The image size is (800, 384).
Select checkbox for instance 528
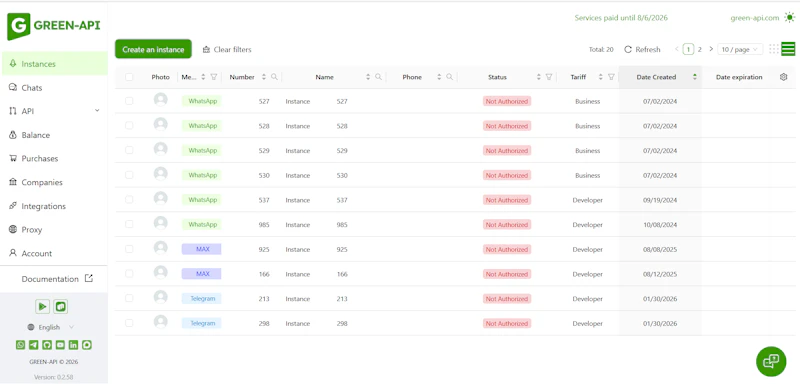click(x=129, y=125)
